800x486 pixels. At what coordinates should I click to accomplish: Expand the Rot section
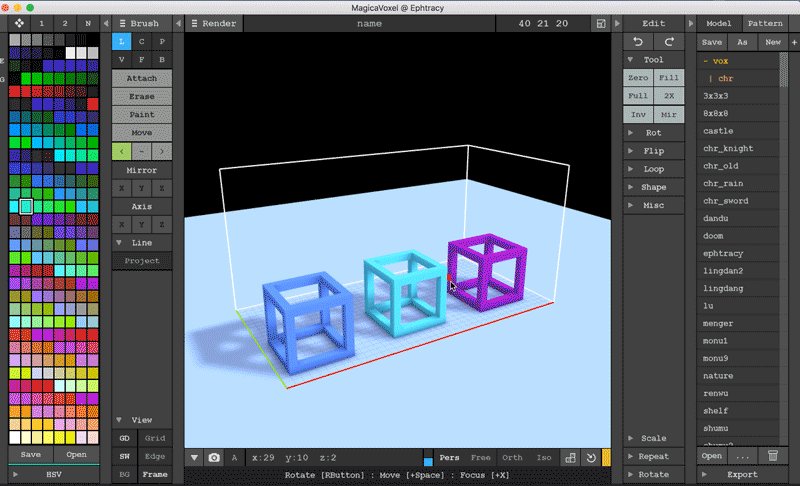[653, 133]
